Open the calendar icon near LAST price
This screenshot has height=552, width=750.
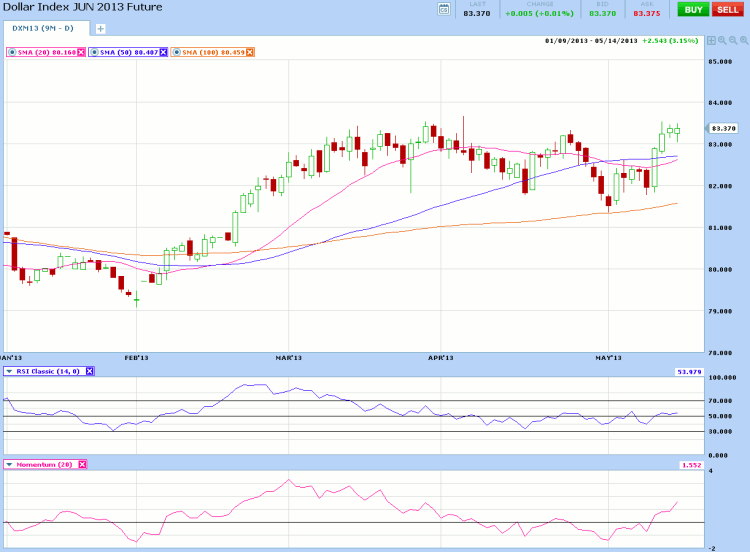[444, 10]
